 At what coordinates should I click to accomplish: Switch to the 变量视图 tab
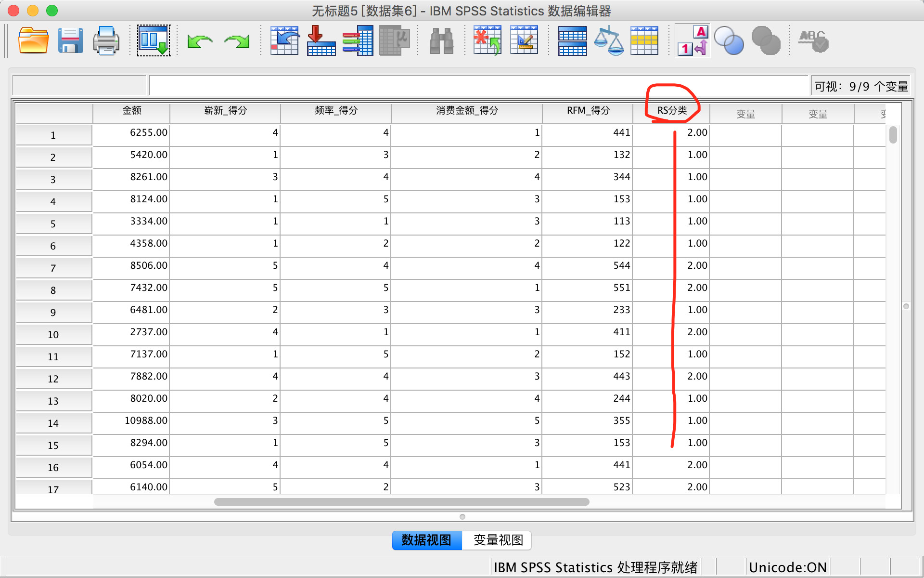(x=498, y=540)
